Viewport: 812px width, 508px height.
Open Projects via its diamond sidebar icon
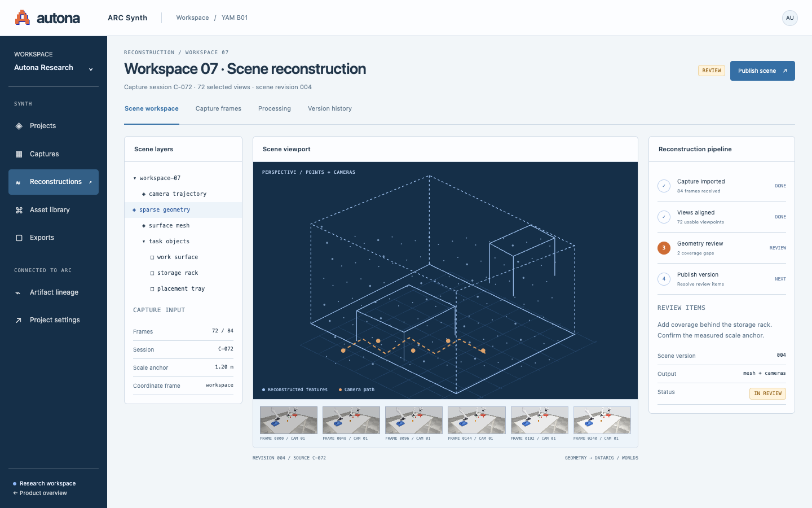pyautogui.click(x=19, y=126)
